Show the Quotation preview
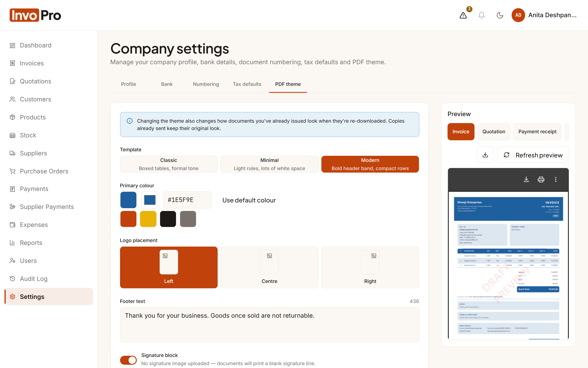The image size is (588, 368). tap(494, 132)
